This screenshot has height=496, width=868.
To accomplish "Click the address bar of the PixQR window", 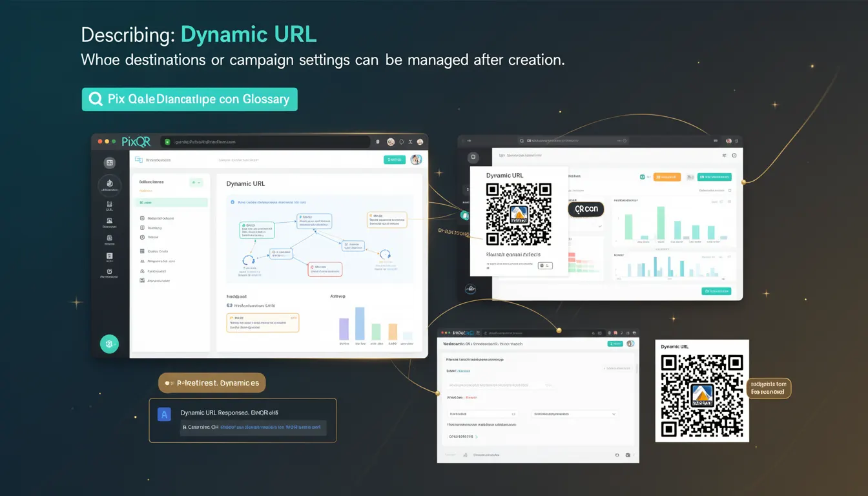I will pos(265,141).
